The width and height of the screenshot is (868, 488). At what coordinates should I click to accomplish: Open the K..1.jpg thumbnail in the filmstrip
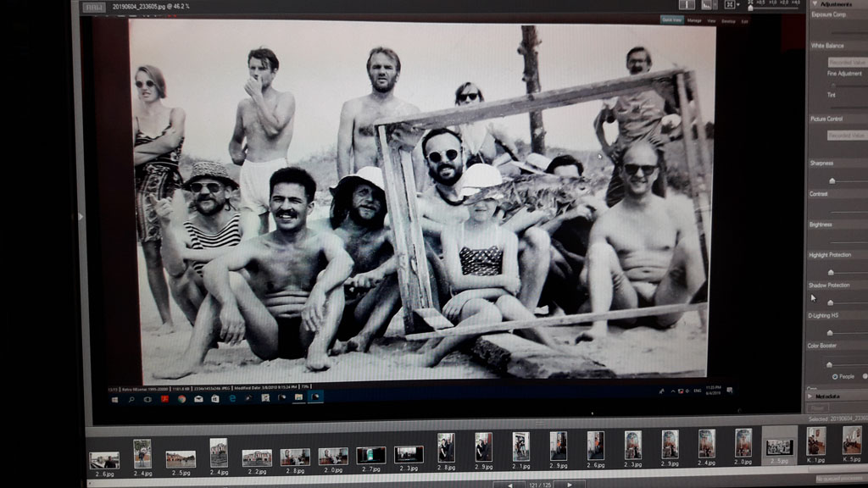click(816, 441)
